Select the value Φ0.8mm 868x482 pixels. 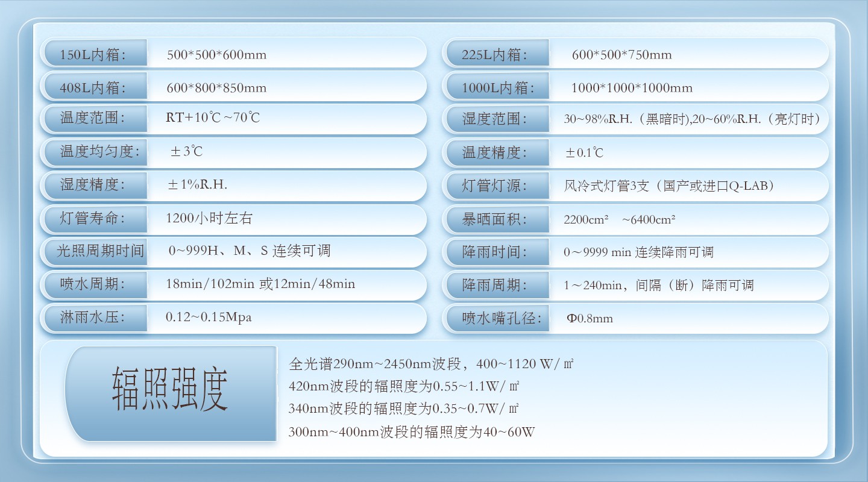[x=590, y=318]
